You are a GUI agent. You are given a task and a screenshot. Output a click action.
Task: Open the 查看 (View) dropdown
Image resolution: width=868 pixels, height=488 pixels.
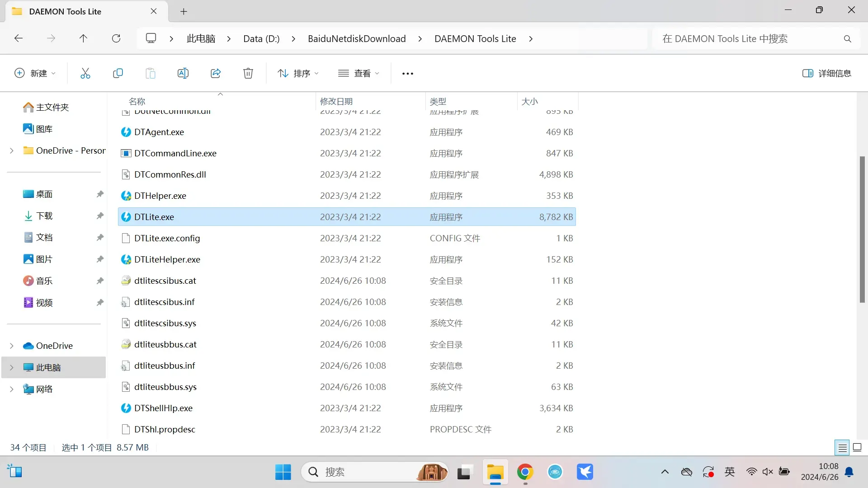click(x=359, y=73)
